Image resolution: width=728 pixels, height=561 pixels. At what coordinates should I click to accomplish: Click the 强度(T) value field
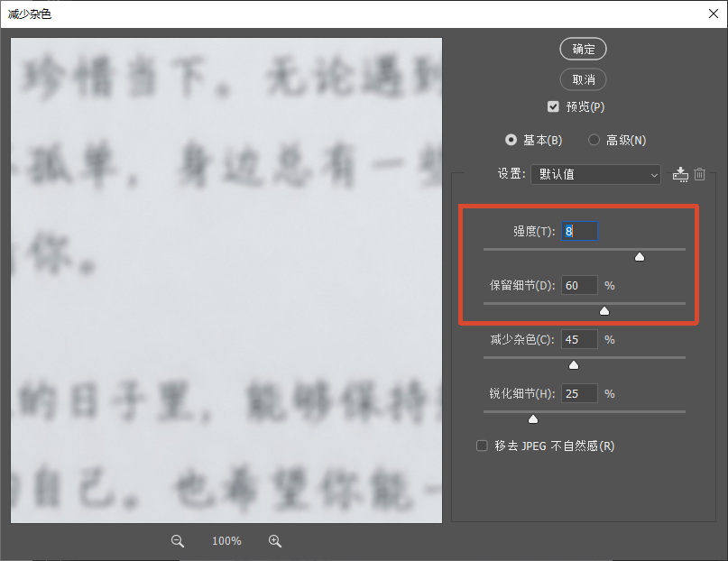click(x=579, y=231)
